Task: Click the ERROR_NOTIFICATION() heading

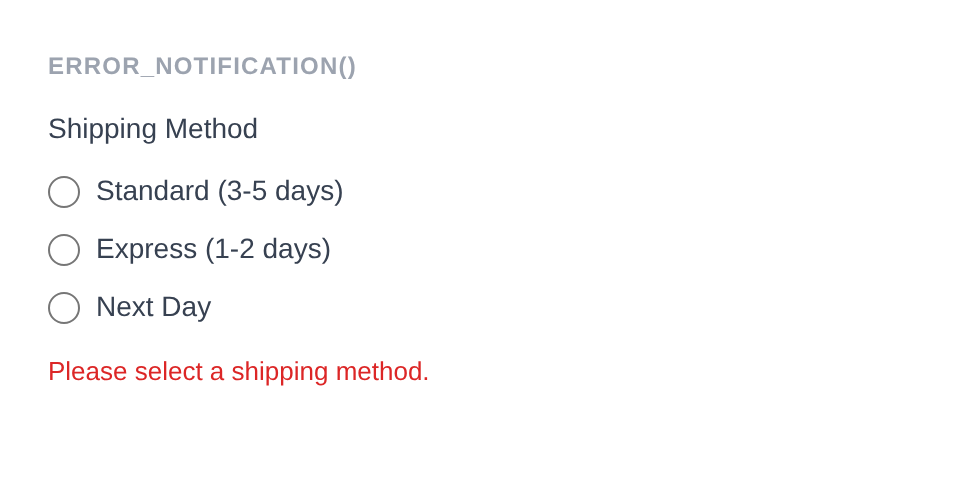Action: pyautogui.click(x=202, y=66)
